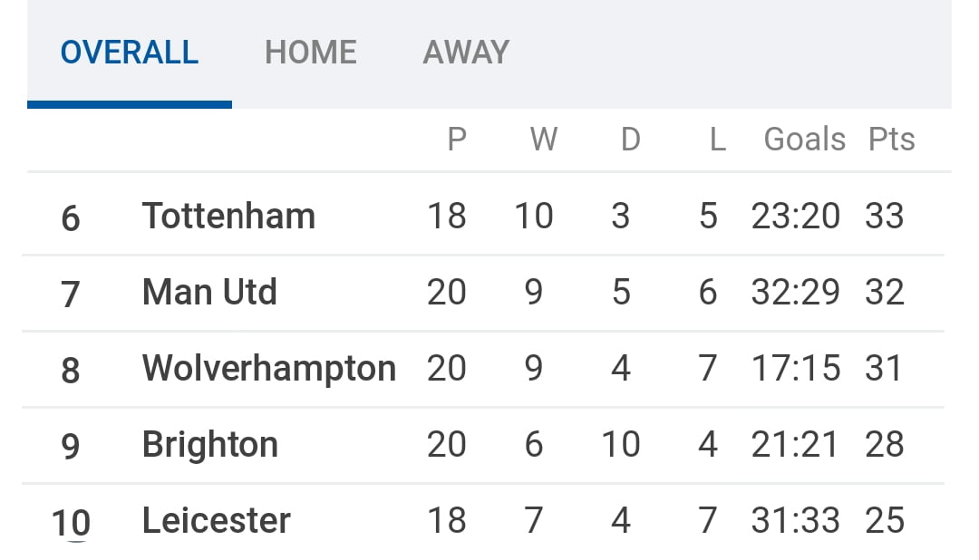979x560 pixels.
Task: Click rank number 8 for Wolverhampton
Action: tap(70, 371)
